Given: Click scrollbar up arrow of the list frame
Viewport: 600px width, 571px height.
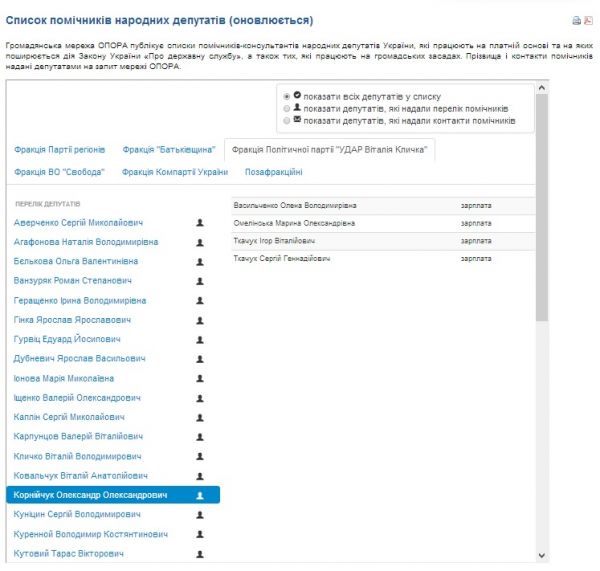Looking at the screenshot, I should click(542, 88).
